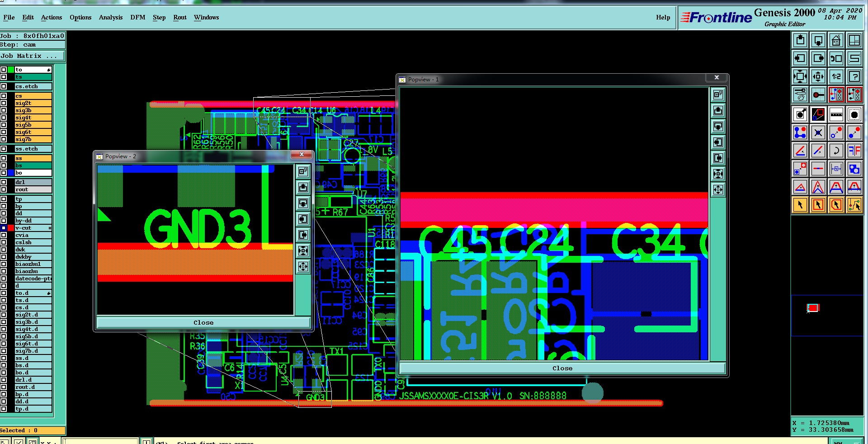The image size is (868, 444).
Task: Click the 1:2 scale icon
Action: pos(836,76)
